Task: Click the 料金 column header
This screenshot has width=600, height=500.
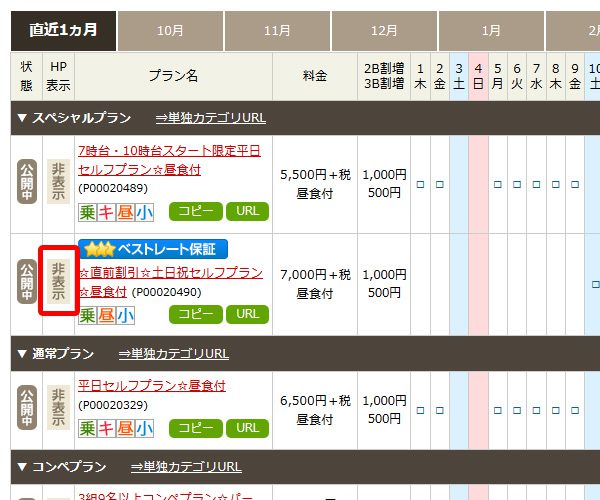Action: pos(315,76)
